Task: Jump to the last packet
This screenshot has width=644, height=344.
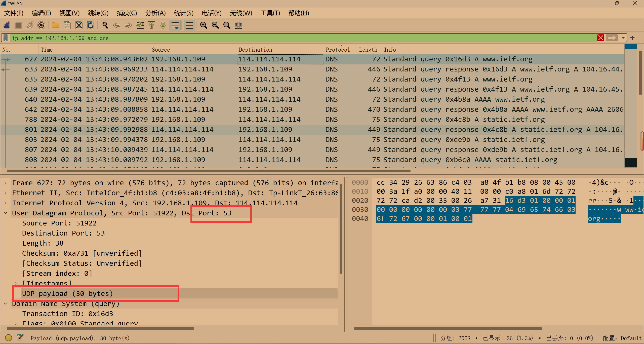Action: (163, 25)
